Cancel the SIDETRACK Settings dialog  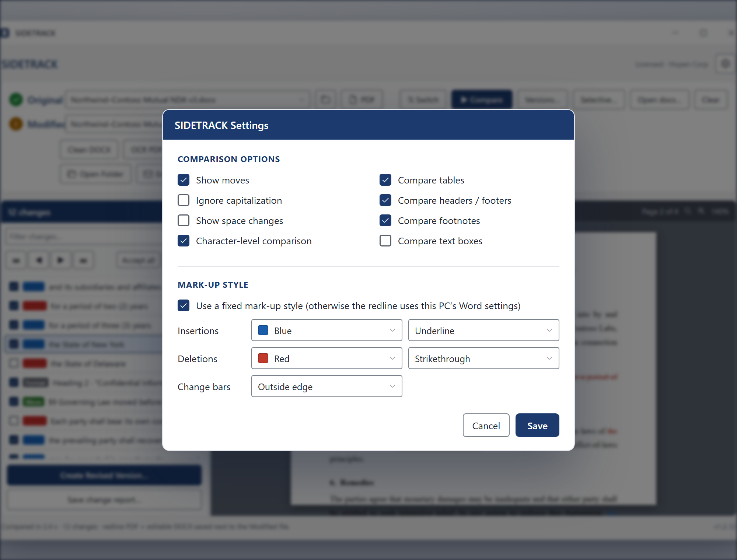coord(486,426)
